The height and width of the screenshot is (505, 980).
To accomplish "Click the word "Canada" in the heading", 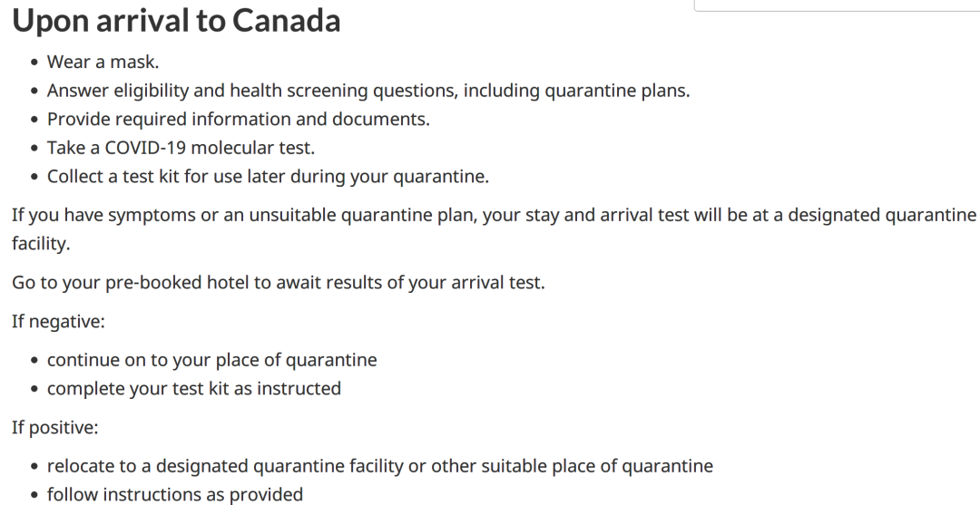I will click(x=286, y=21).
